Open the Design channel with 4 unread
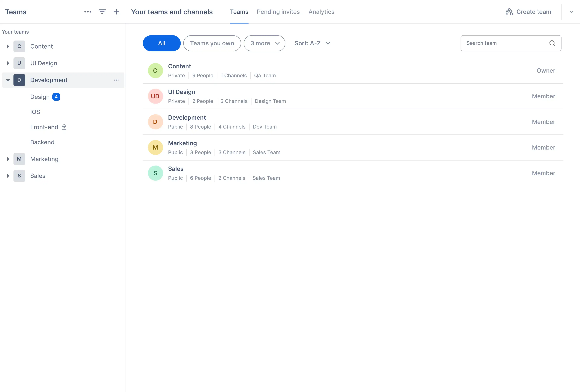 click(40, 97)
